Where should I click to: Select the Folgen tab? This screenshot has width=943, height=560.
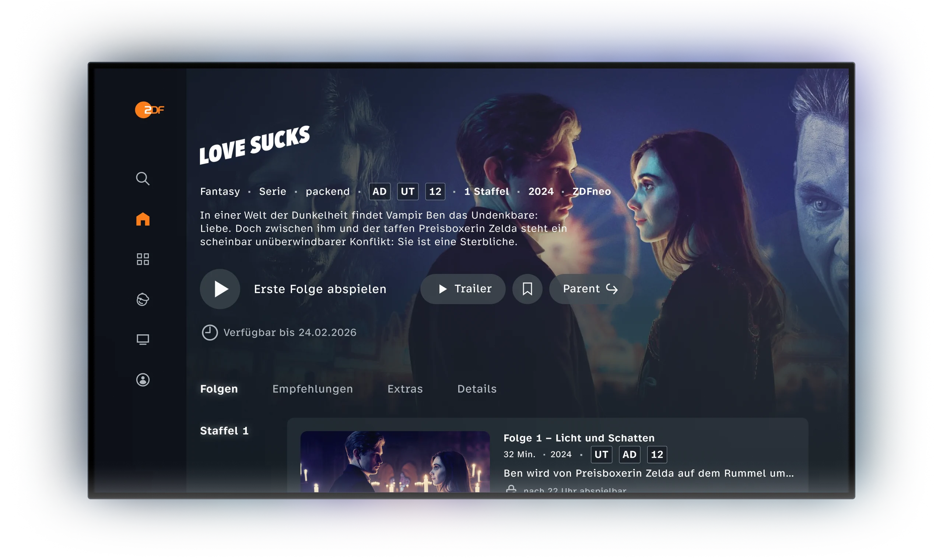pos(219,389)
